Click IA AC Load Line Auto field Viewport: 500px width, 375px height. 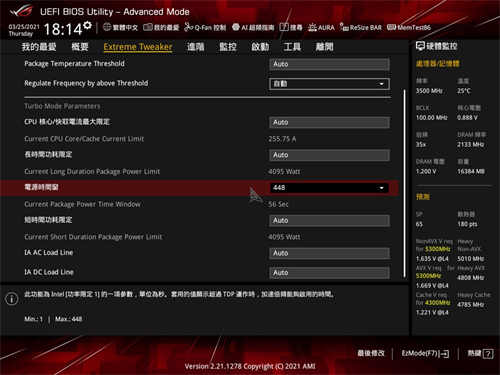pyautogui.click(x=329, y=253)
